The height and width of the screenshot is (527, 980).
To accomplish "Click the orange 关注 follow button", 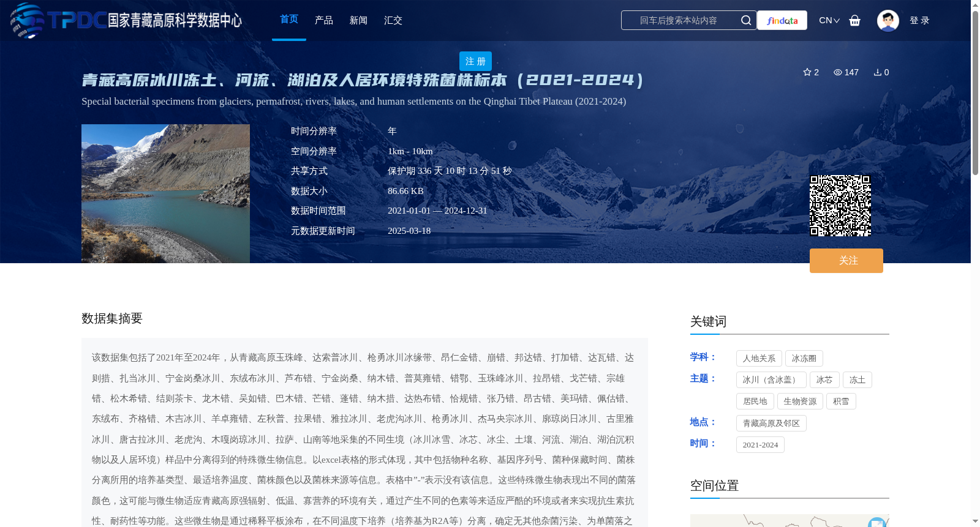I will click(846, 261).
